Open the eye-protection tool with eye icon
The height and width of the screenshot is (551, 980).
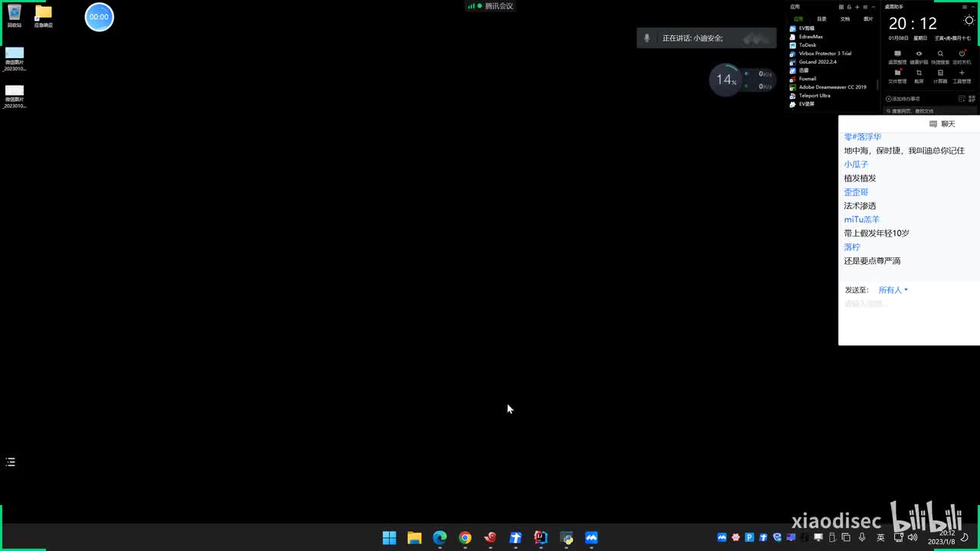point(919,57)
